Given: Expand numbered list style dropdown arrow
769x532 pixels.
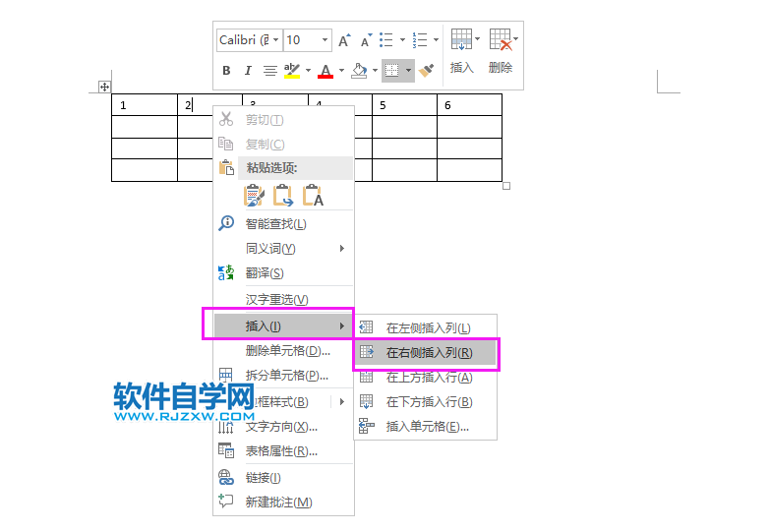Looking at the screenshot, I should point(436,40).
